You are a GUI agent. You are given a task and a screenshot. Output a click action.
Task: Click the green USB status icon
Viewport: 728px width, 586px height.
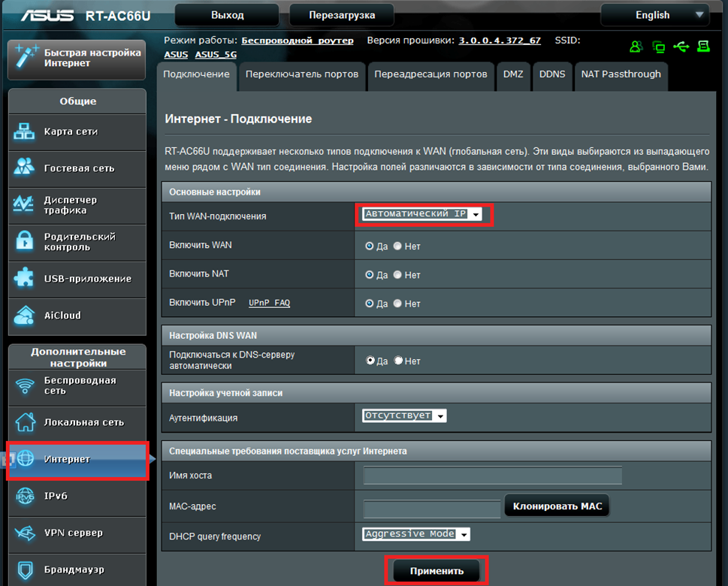tap(681, 47)
